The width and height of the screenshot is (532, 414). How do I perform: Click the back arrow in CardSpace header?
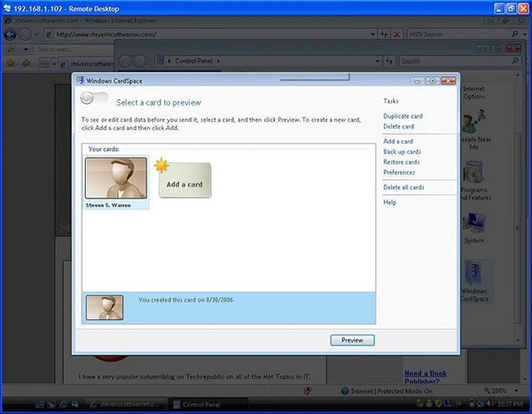tap(88, 99)
